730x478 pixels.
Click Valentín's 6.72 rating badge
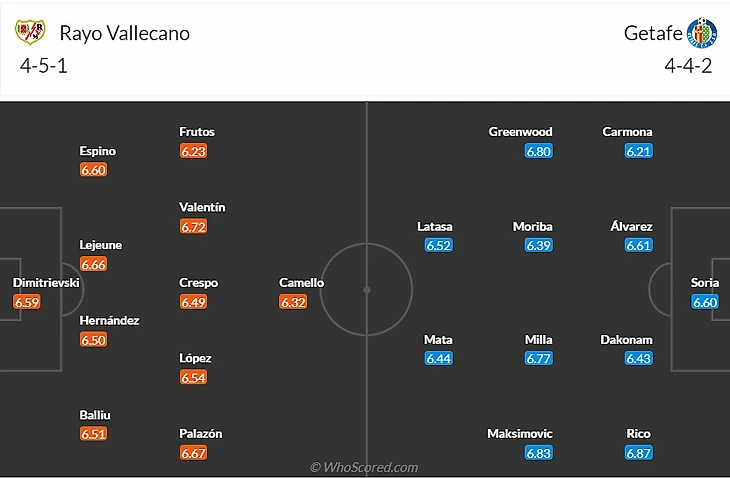[193, 227]
